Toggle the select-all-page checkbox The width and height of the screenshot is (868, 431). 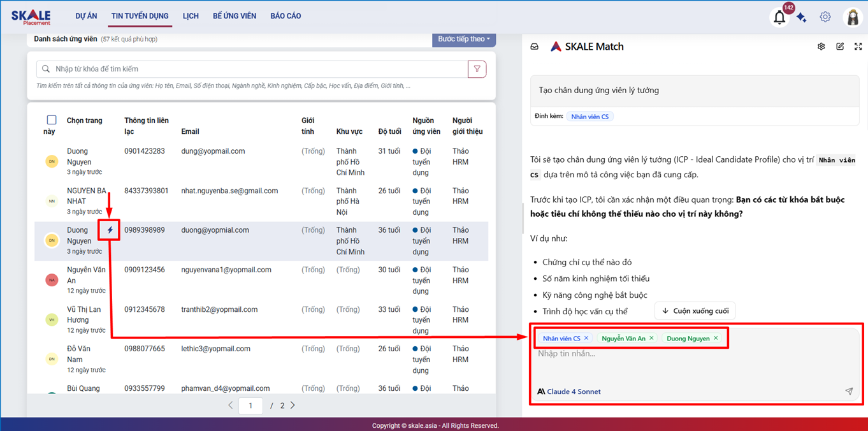pyautogui.click(x=52, y=120)
